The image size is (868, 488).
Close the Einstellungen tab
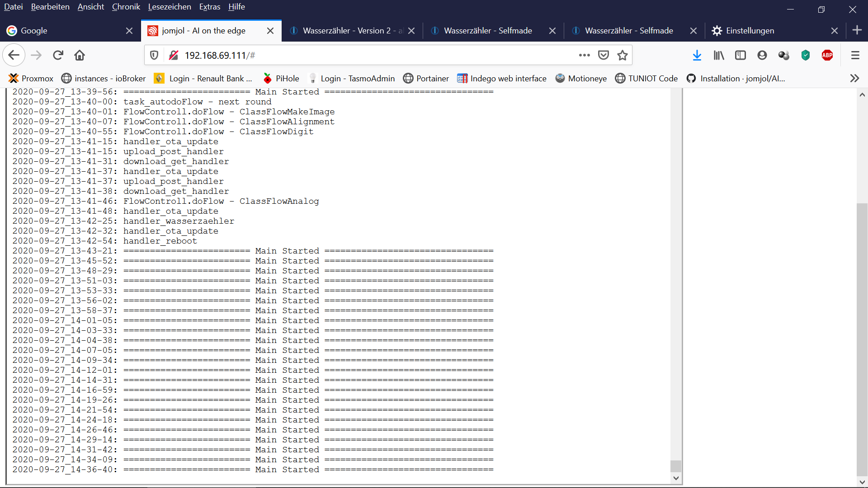[x=835, y=31]
